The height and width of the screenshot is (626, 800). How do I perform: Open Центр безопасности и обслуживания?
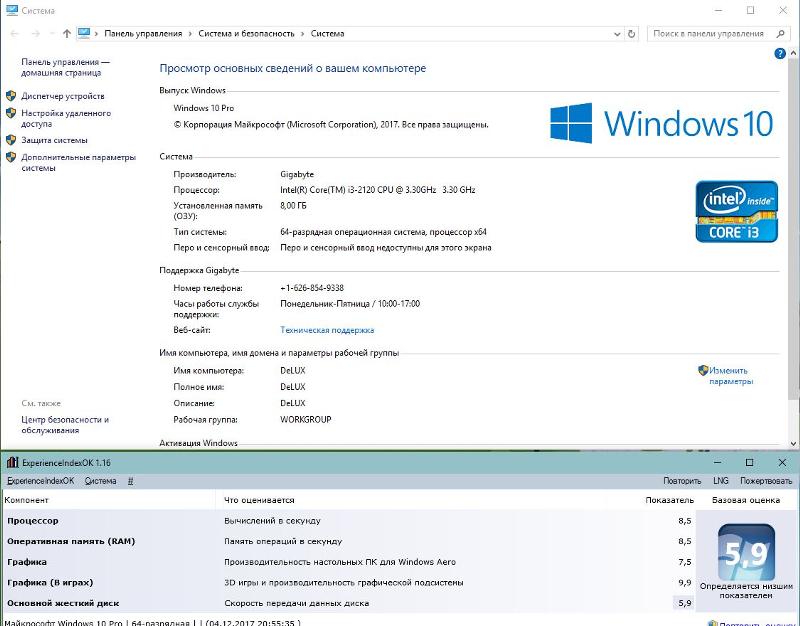click(65, 424)
